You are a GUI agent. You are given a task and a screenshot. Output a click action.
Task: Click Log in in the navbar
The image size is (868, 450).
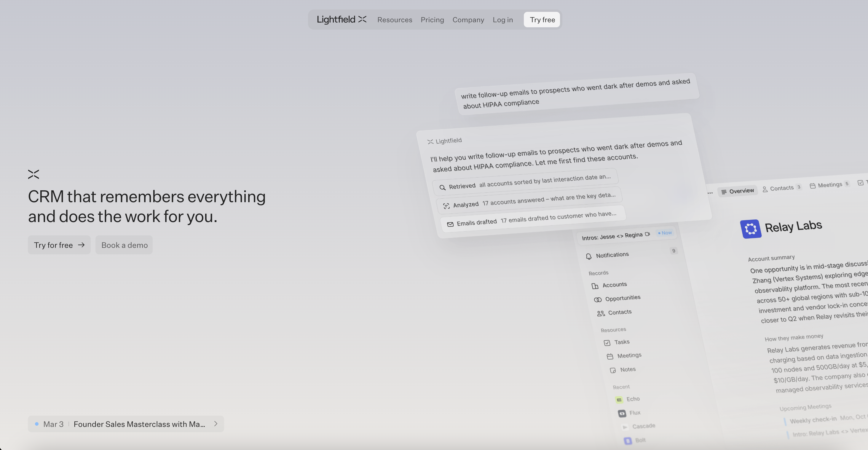point(502,20)
